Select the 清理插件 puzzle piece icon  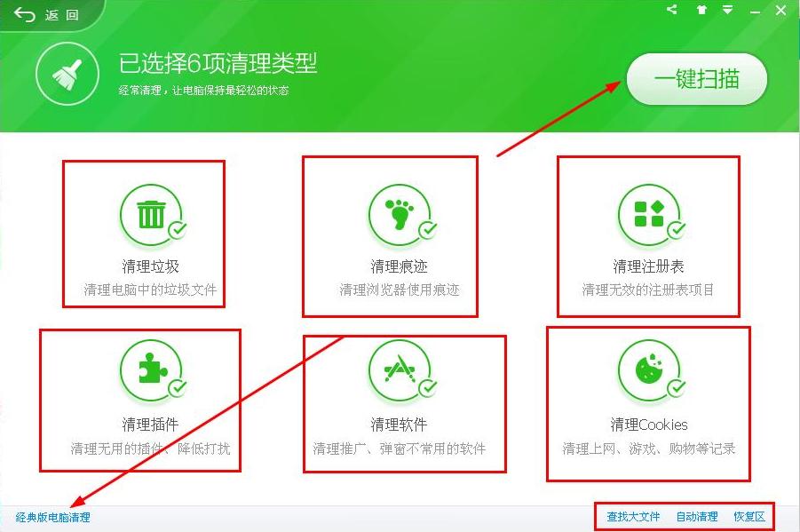150,371
